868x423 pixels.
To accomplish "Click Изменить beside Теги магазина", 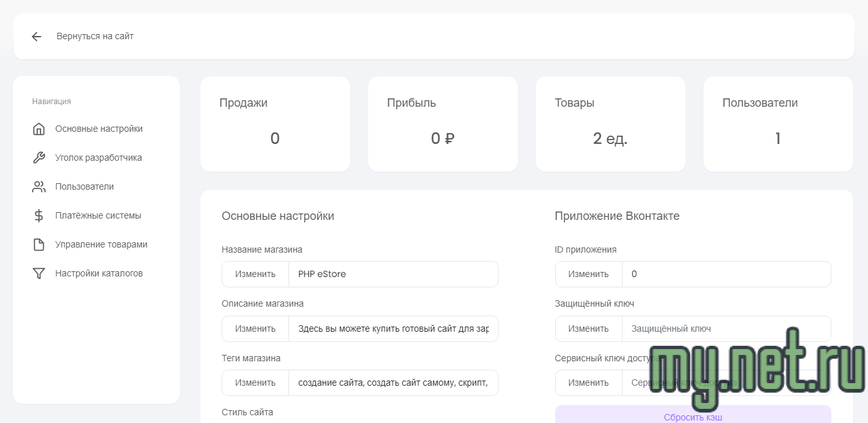I will tap(255, 382).
